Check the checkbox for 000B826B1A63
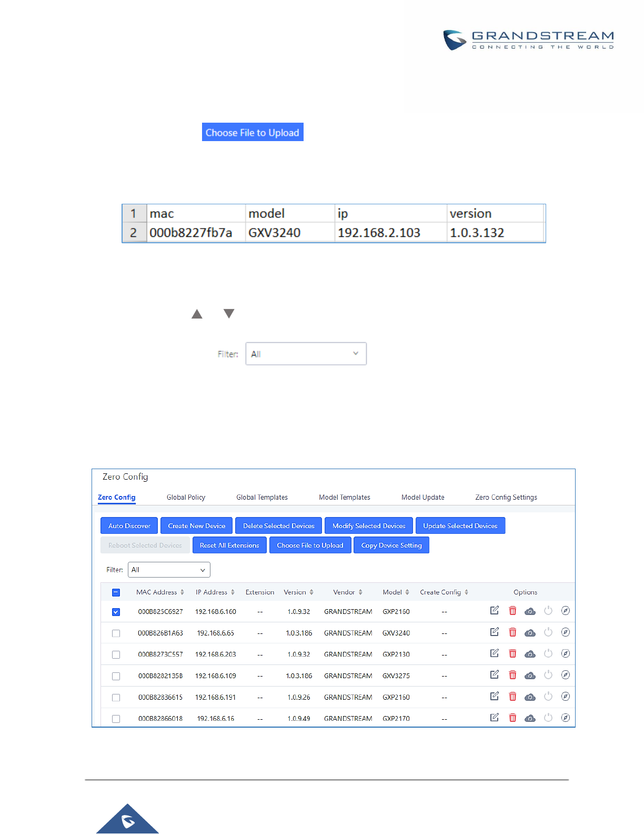Image resolution: width=644 pixels, height=834 pixels. tap(116, 633)
